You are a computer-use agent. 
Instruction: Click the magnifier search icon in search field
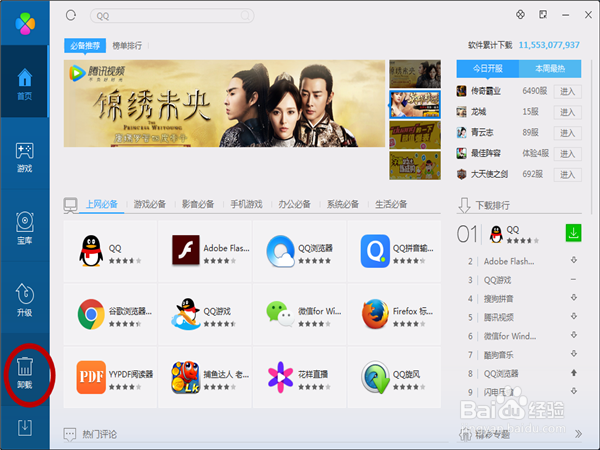pos(245,16)
